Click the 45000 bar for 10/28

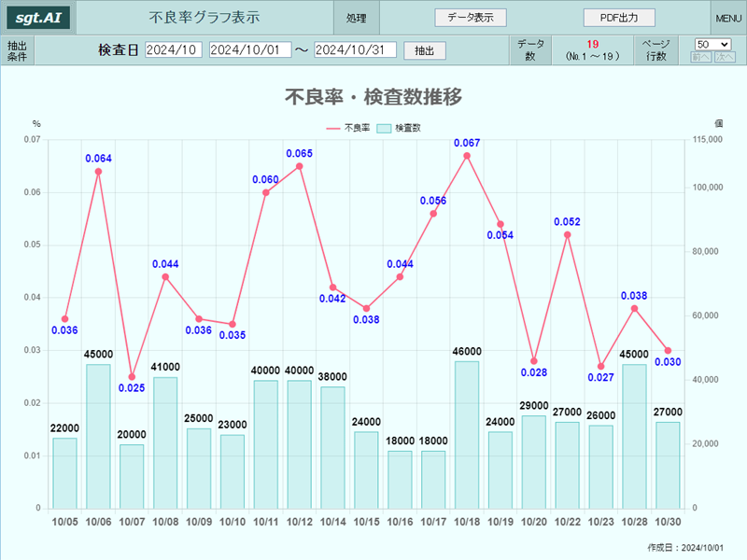coord(634,436)
